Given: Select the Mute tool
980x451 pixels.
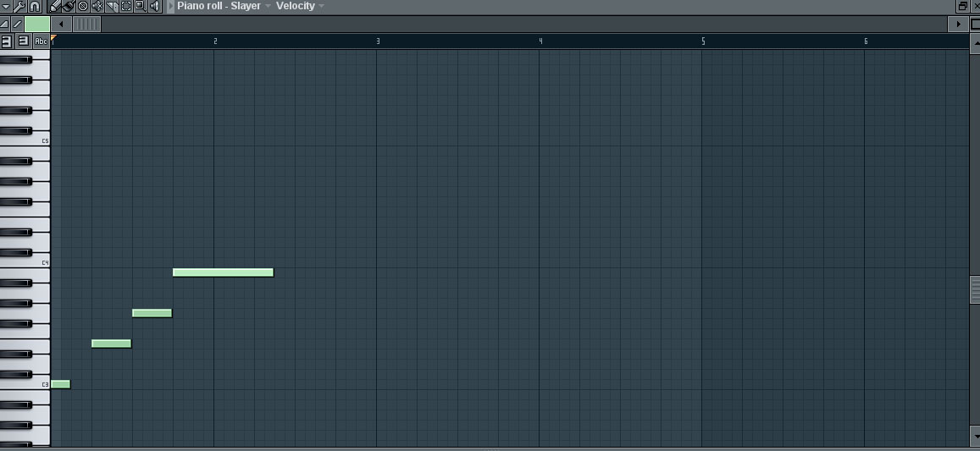Looking at the screenshot, I should [97, 6].
